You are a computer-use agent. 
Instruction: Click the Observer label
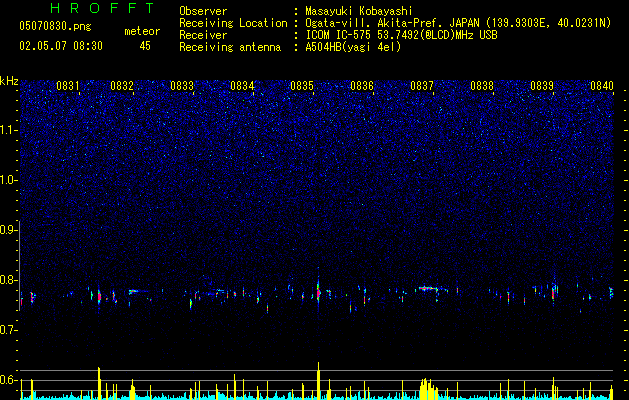click(x=203, y=11)
